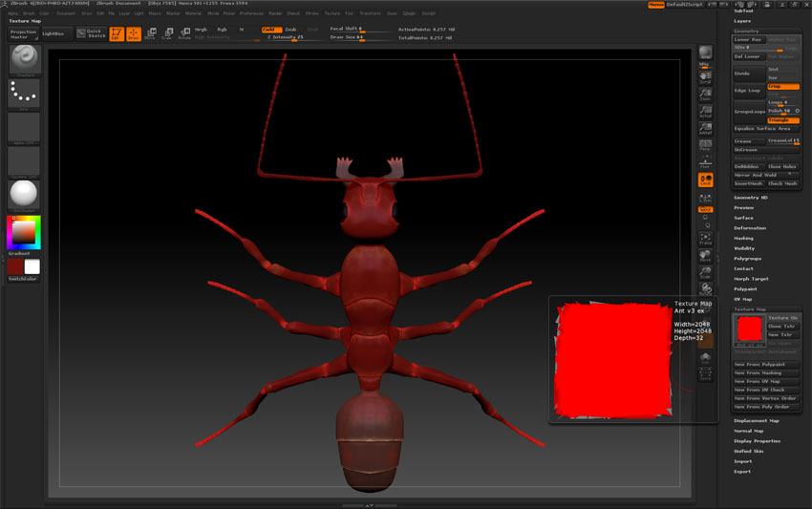Image resolution: width=812 pixels, height=509 pixels.
Task: Click the Edge Loop button
Action: point(749,91)
